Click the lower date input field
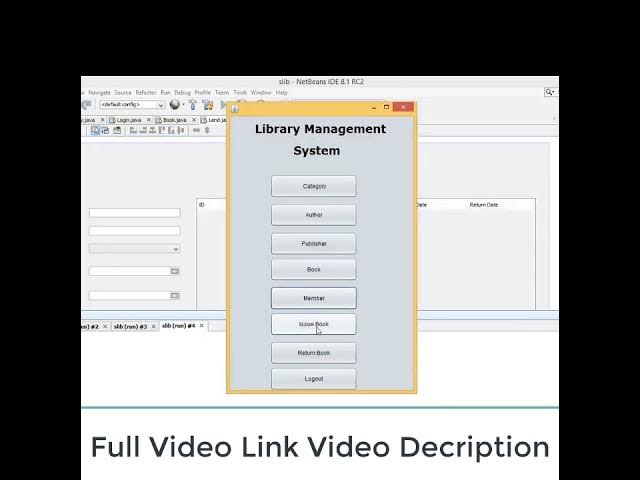The height and width of the screenshot is (480, 640). [129, 295]
